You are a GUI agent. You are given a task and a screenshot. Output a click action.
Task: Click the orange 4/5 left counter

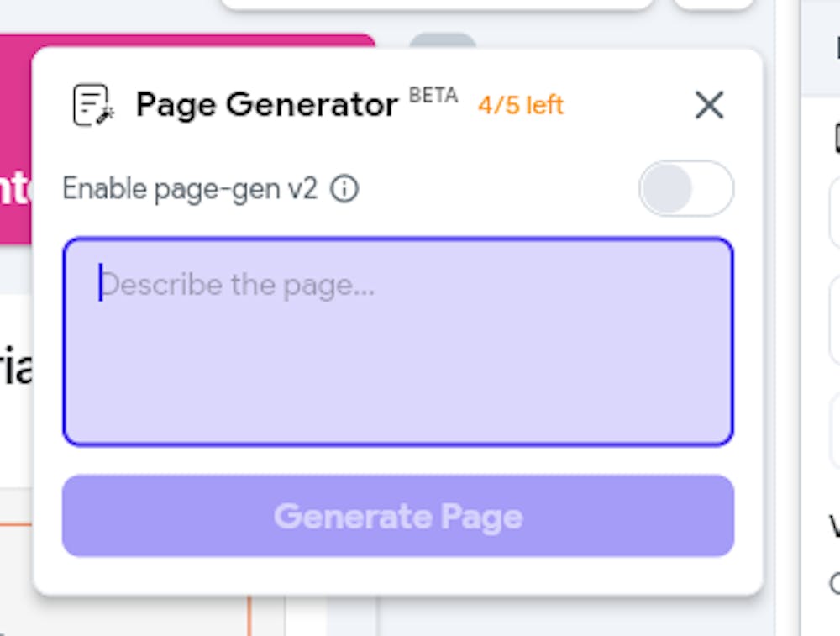(x=521, y=106)
